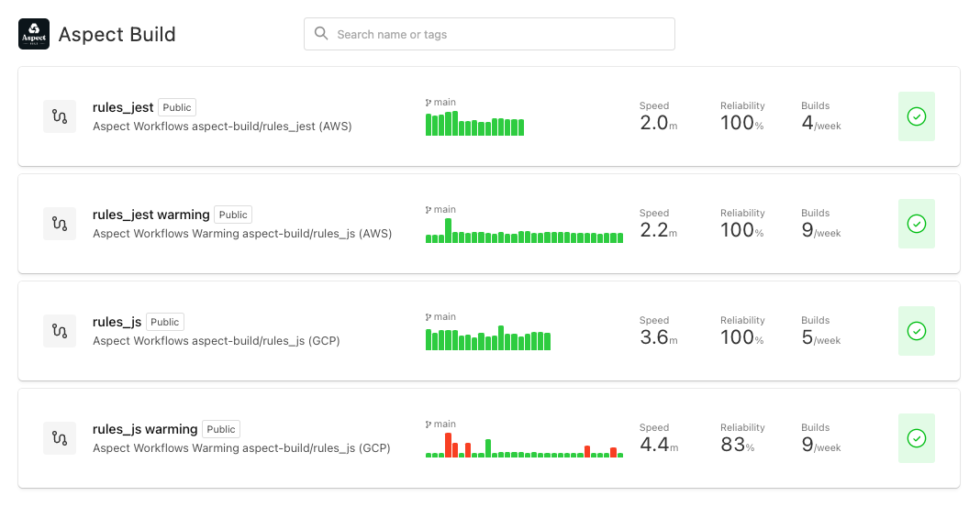Viewport: 980px width, 507px height.
Task: Click the Aspect Build logo icon
Action: 34,34
